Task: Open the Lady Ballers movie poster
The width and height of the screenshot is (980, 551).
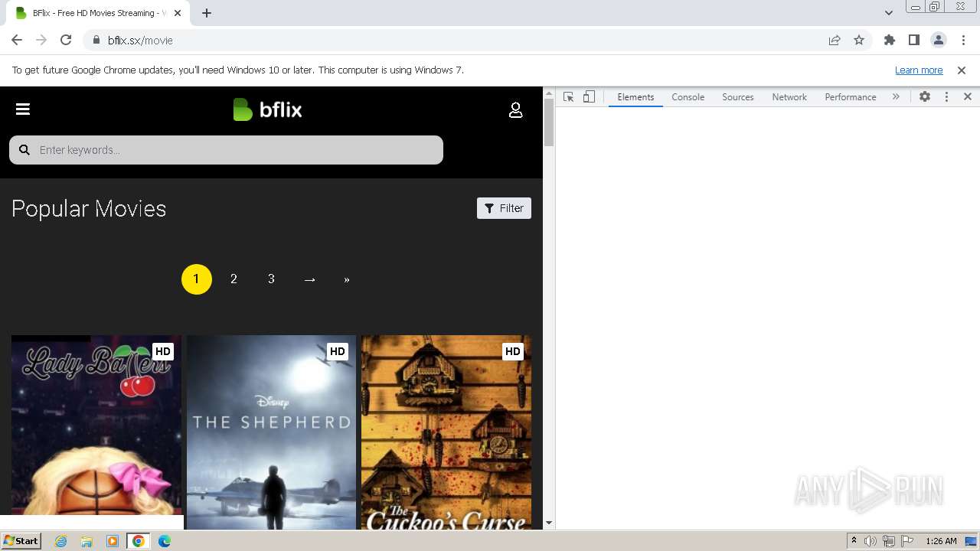Action: pyautogui.click(x=96, y=432)
